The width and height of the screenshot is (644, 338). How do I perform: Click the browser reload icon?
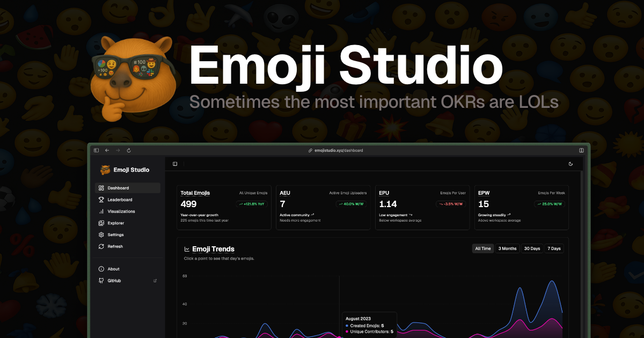[x=129, y=150]
